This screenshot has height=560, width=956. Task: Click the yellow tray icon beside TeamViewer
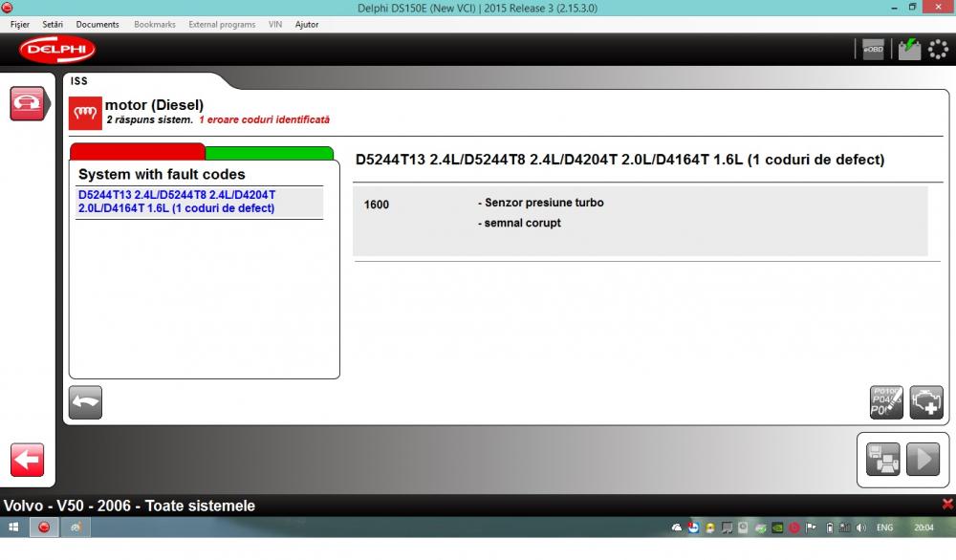710,528
